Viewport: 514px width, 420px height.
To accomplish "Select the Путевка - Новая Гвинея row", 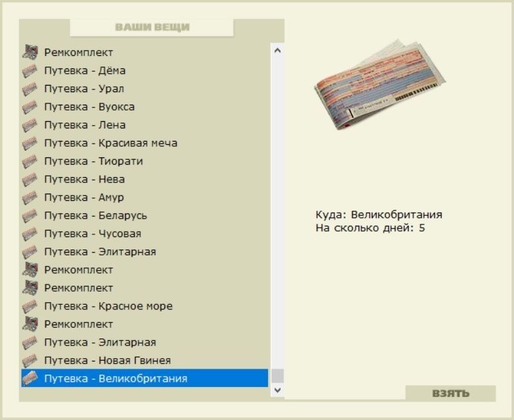I will (145, 360).
